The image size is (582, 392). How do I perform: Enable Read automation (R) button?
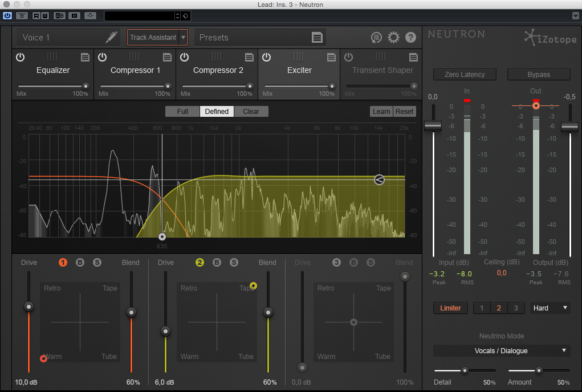pos(36,15)
